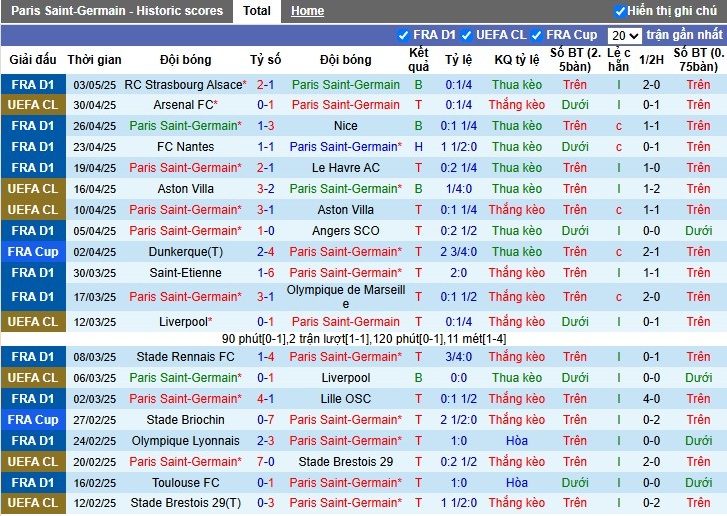Toggle the FRA D1 filter checkbox
Viewport: 727px width, 516px height.
[403, 35]
